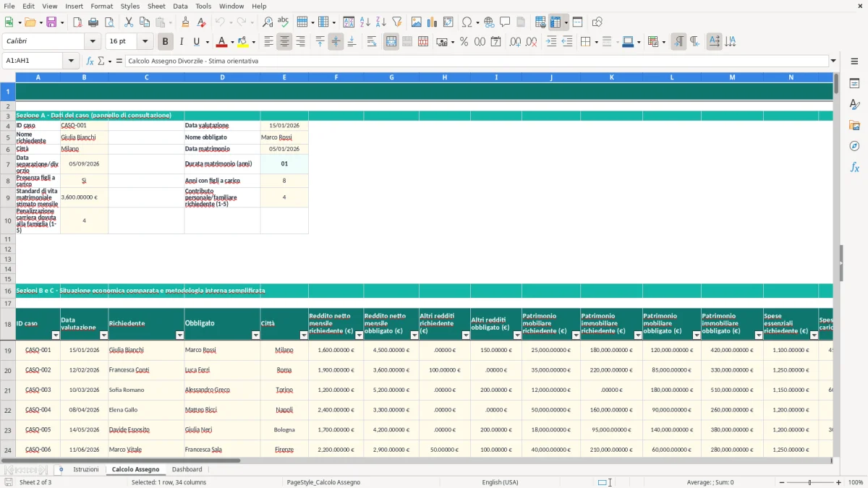Click the zoom slider in status bar
868x488 pixels.
point(809,482)
